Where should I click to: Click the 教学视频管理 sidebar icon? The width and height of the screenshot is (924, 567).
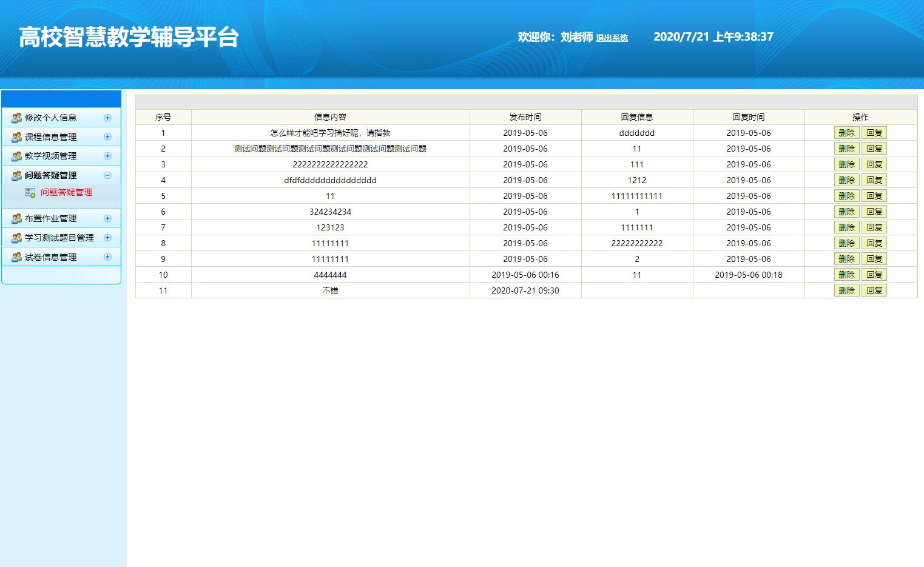16,156
